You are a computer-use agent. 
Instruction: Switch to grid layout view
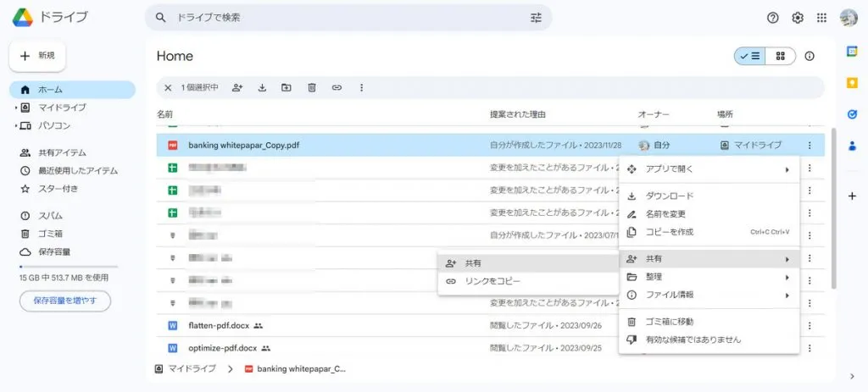[781, 56]
